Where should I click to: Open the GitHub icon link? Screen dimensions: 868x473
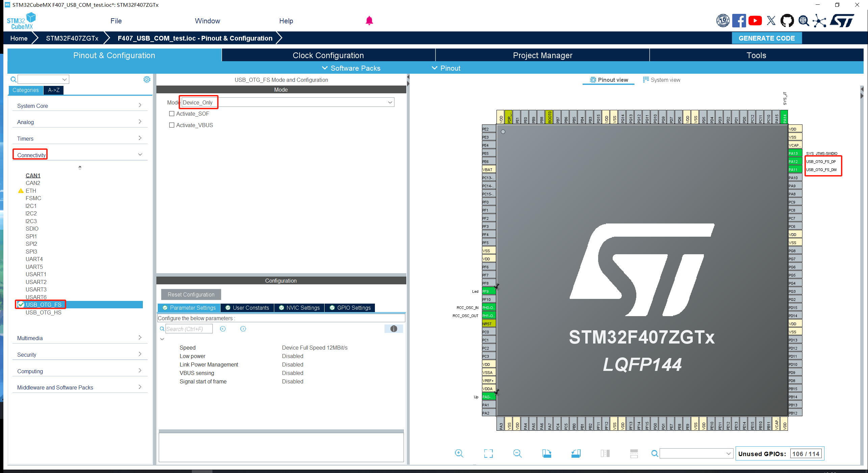787,21
